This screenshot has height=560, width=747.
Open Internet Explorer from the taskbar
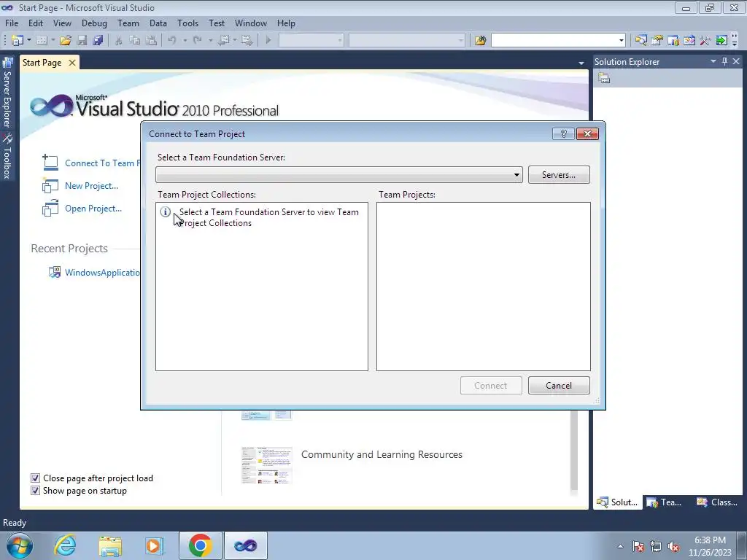[x=65, y=545]
